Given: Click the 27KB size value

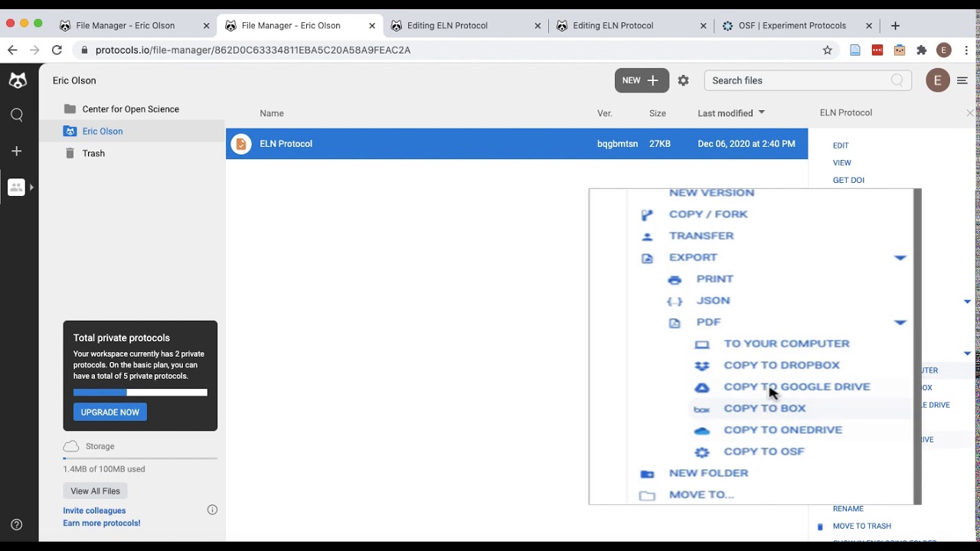Looking at the screenshot, I should (x=660, y=144).
